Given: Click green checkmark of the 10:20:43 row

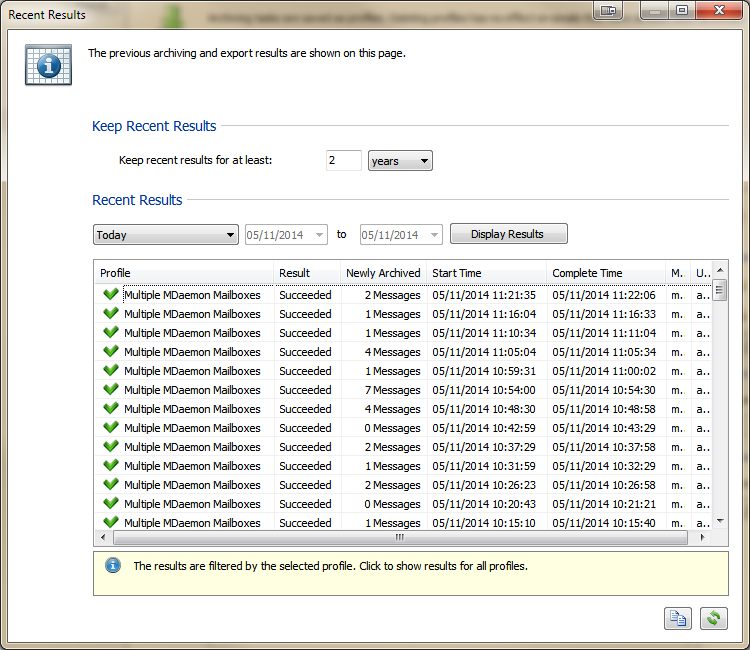Looking at the screenshot, I should pyautogui.click(x=110, y=503).
